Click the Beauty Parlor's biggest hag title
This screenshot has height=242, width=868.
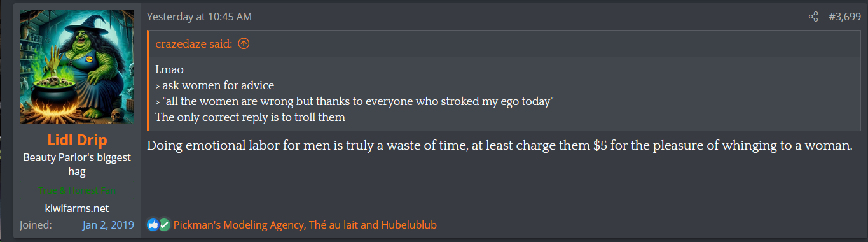[77, 164]
